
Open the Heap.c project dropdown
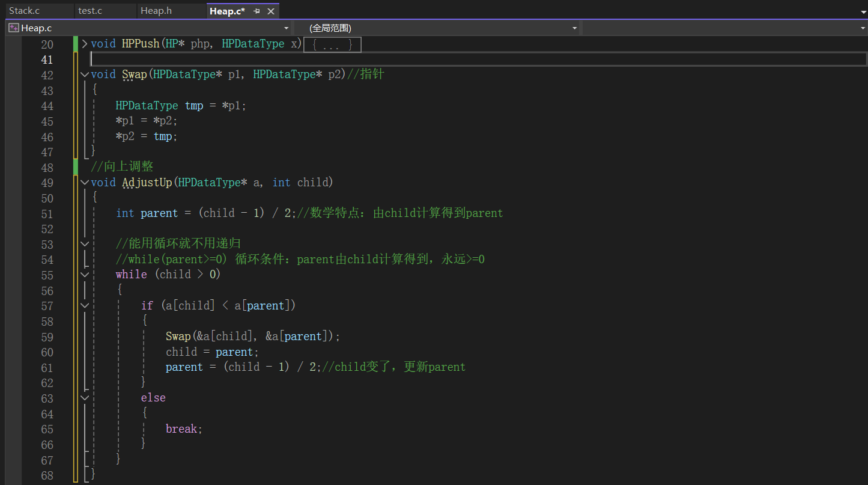pyautogui.click(x=287, y=28)
